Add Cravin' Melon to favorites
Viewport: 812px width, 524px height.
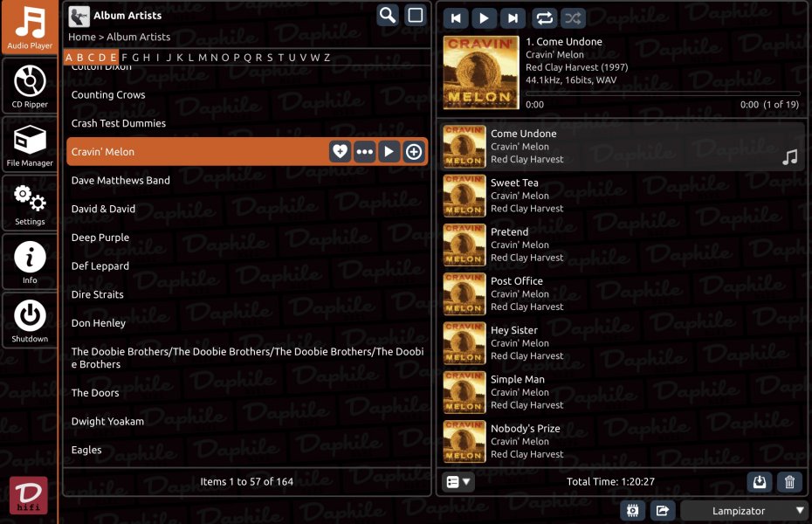[x=340, y=152]
